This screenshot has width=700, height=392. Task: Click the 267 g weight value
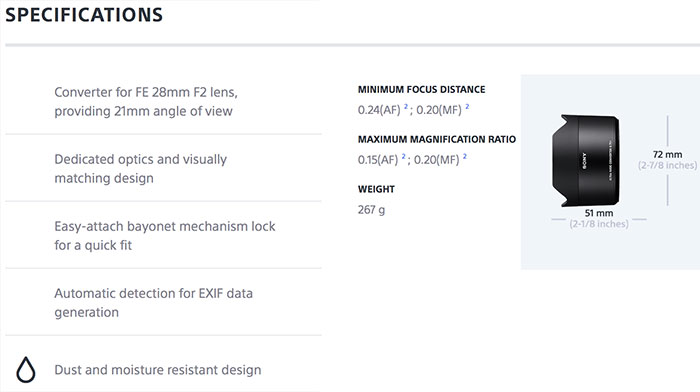coord(371,209)
